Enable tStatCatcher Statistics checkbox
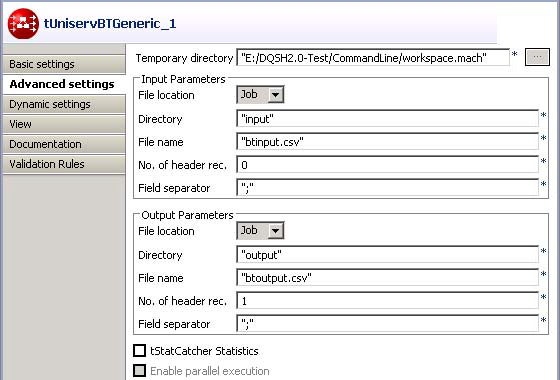The height and width of the screenshot is (380, 560). pyautogui.click(x=139, y=351)
